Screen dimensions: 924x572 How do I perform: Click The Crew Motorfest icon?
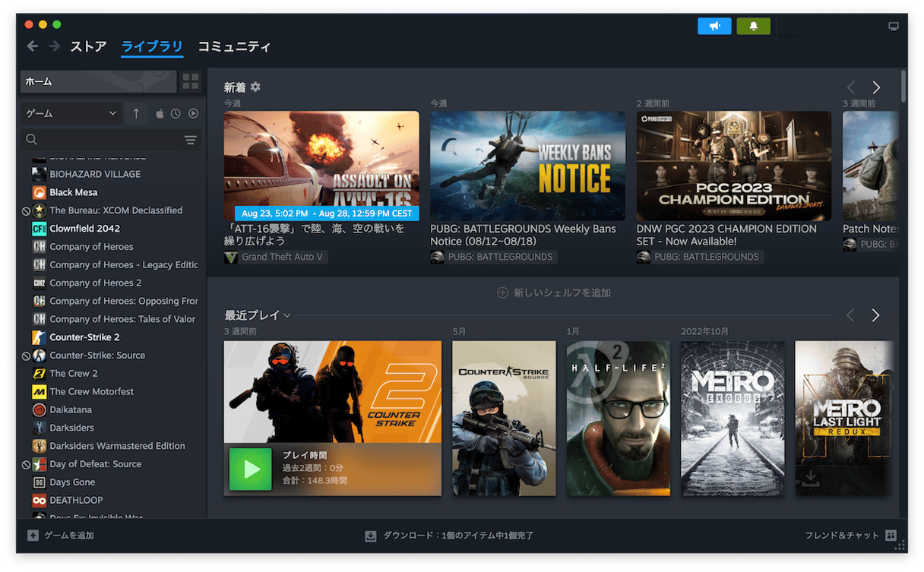(x=40, y=392)
